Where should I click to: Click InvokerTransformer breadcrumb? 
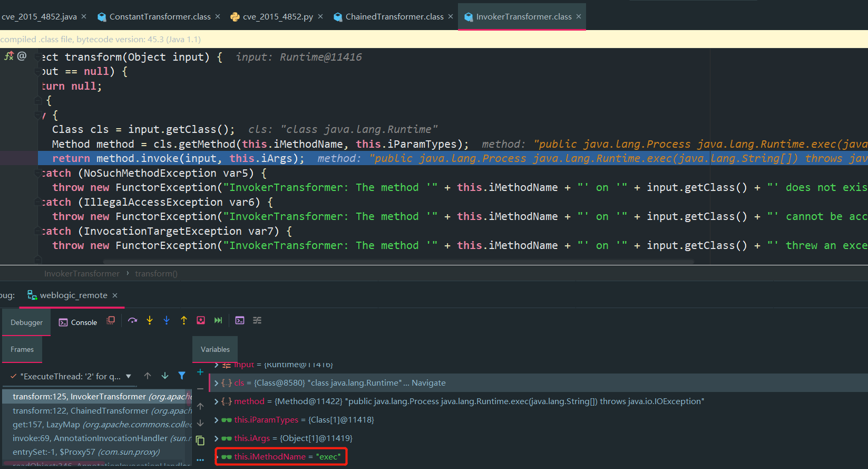click(82, 274)
